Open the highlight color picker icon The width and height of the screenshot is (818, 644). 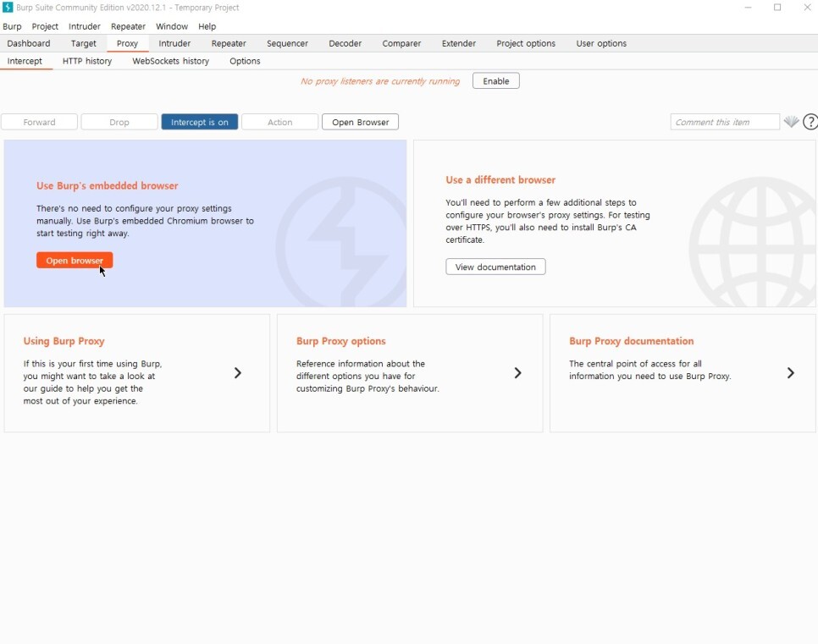coord(791,122)
